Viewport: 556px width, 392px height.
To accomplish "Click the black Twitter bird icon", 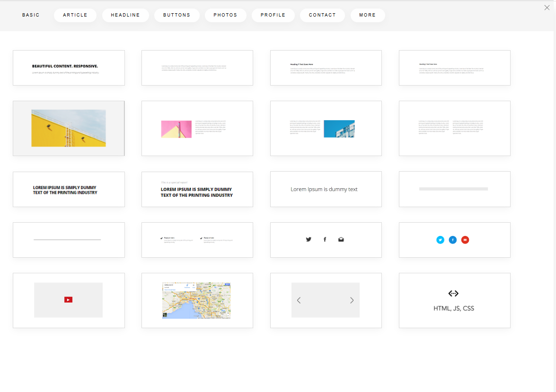I will (x=309, y=240).
